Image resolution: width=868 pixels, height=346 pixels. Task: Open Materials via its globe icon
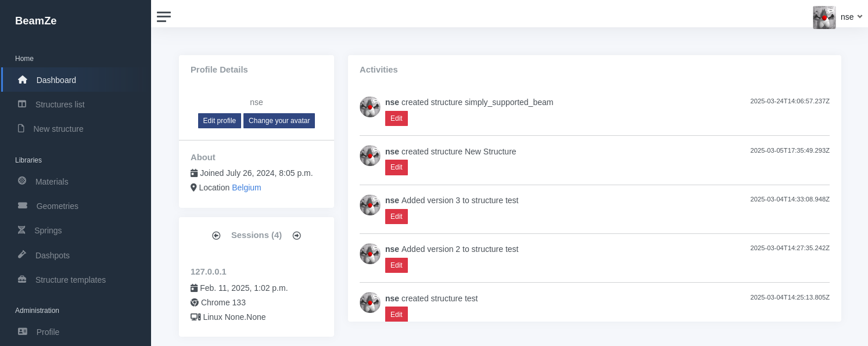pos(22,181)
